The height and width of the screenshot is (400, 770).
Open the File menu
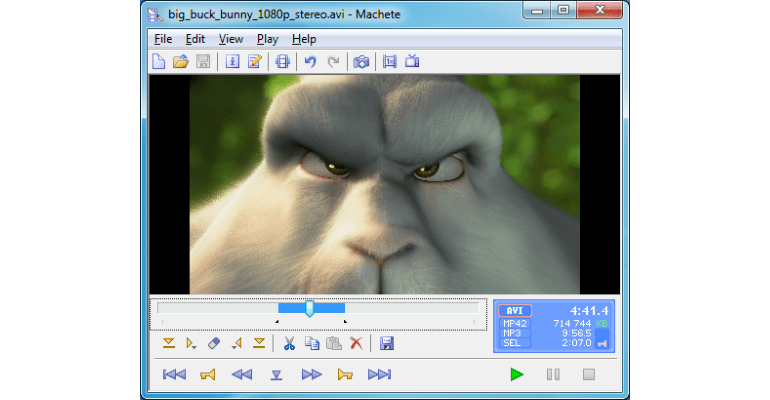[163, 39]
